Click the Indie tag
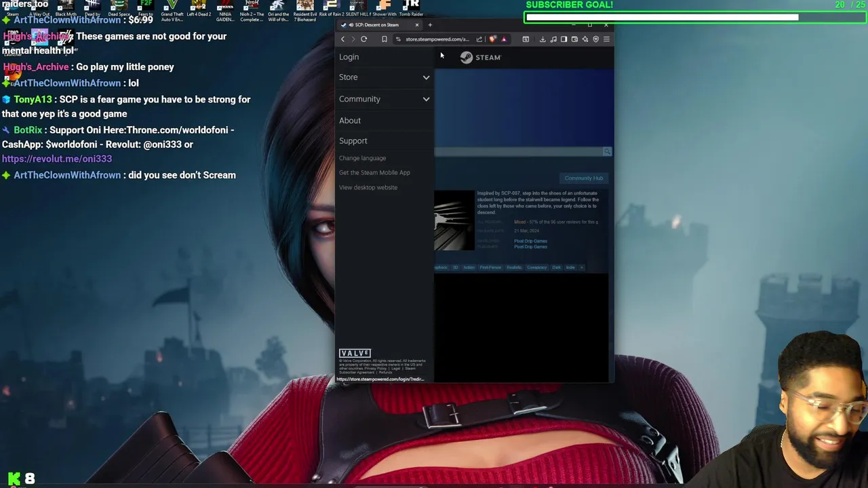Image resolution: width=868 pixels, height=488 pixels. click(x=570, y=268)
